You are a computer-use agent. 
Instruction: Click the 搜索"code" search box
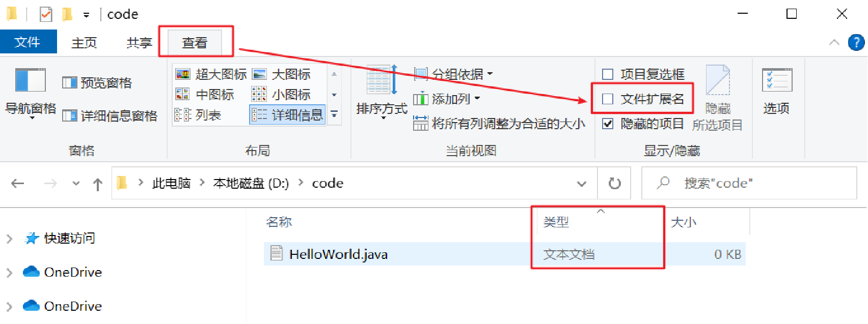click(x=749, y=183)
